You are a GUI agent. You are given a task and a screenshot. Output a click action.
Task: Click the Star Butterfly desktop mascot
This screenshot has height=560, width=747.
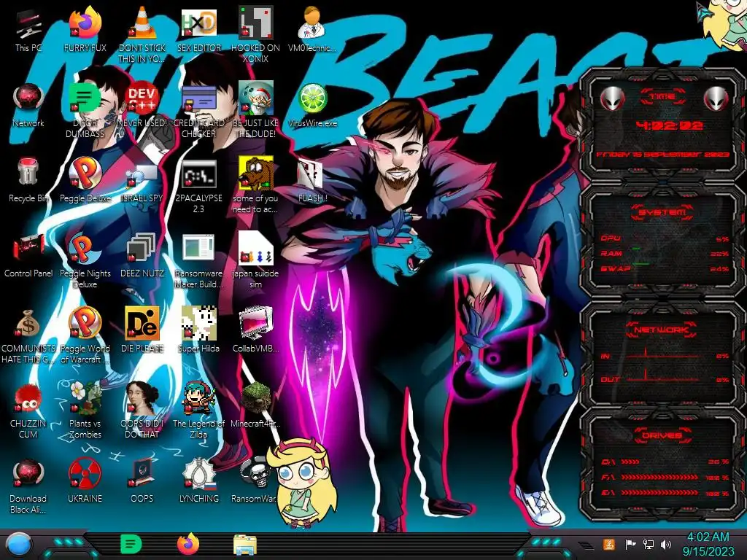(x=301, y=483)
